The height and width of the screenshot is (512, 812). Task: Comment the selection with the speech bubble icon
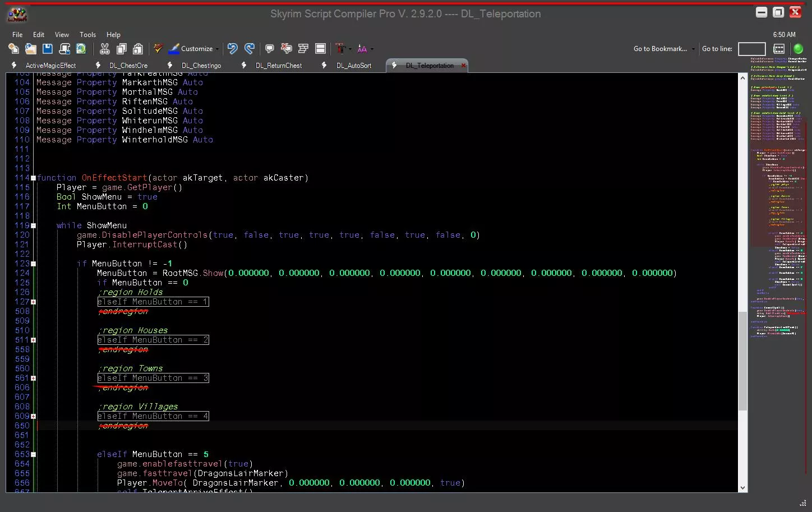270,49
